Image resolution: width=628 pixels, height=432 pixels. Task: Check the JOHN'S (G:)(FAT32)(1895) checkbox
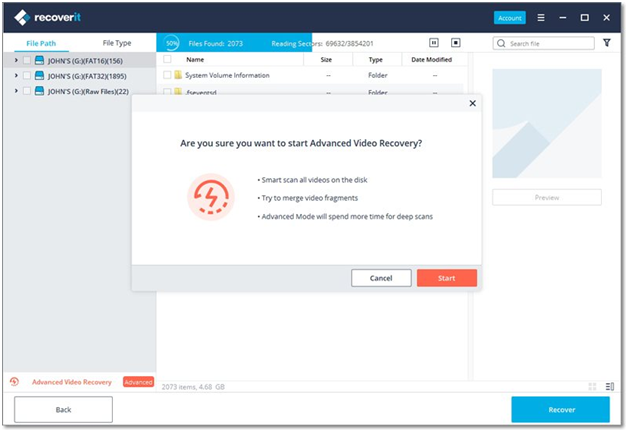[27, 75]
